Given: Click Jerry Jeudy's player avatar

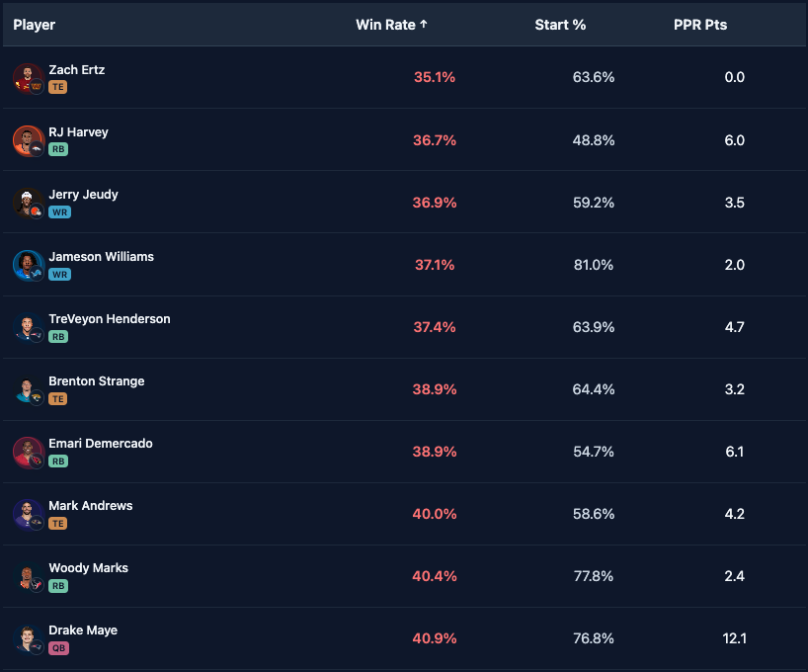Looking at the screenshot, I should coord(28,203).
